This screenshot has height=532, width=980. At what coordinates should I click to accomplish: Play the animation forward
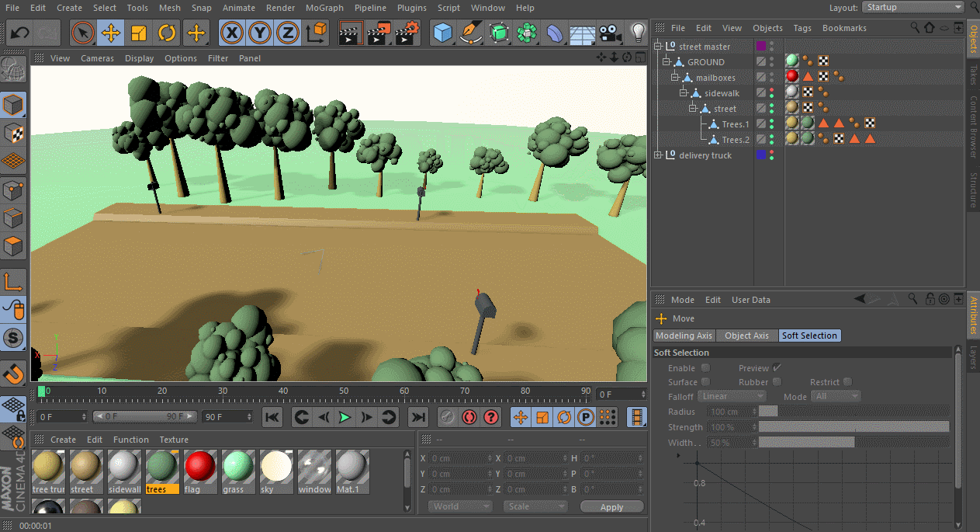345,417
